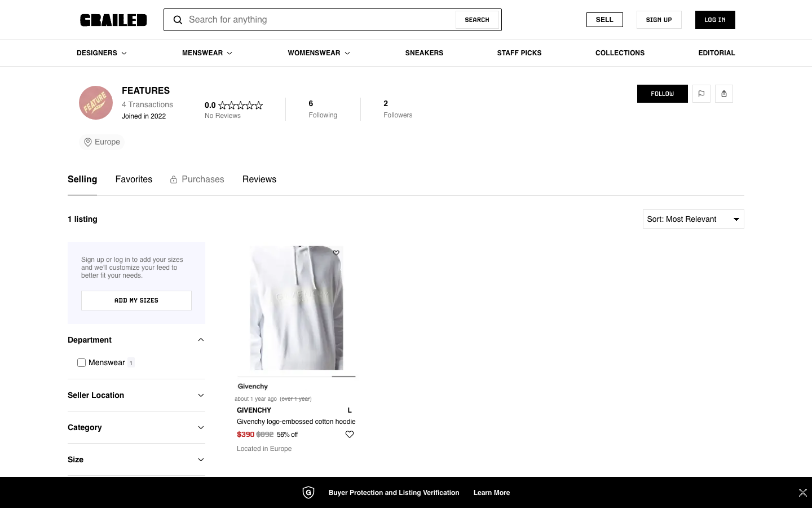Click the ADD MY SIZES button

tap(136, 300)
